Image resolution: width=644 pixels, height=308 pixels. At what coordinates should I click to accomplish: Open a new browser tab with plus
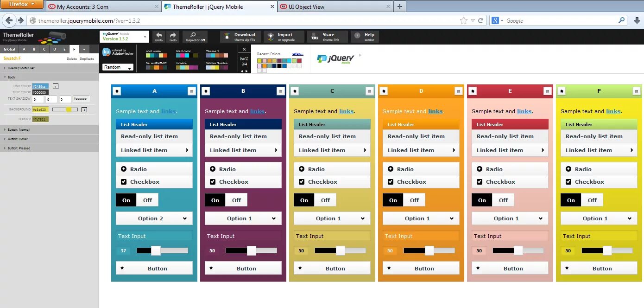[x=400, y=6]
